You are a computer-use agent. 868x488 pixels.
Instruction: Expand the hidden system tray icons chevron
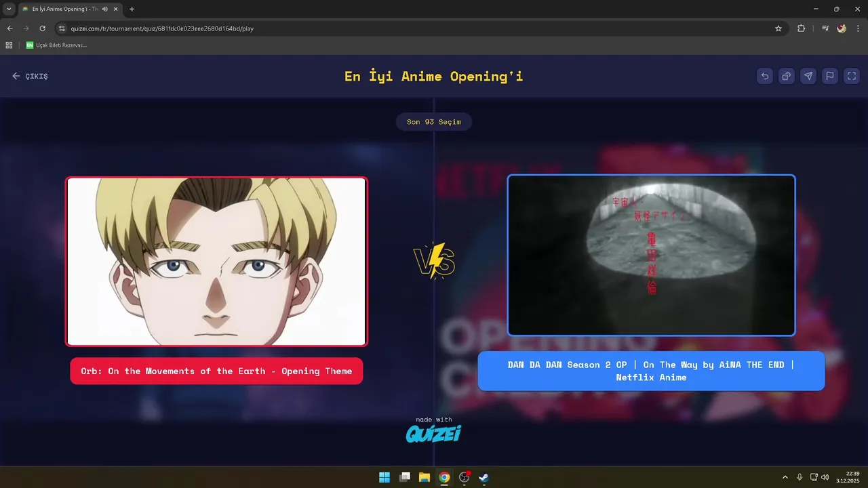[785, 477]
